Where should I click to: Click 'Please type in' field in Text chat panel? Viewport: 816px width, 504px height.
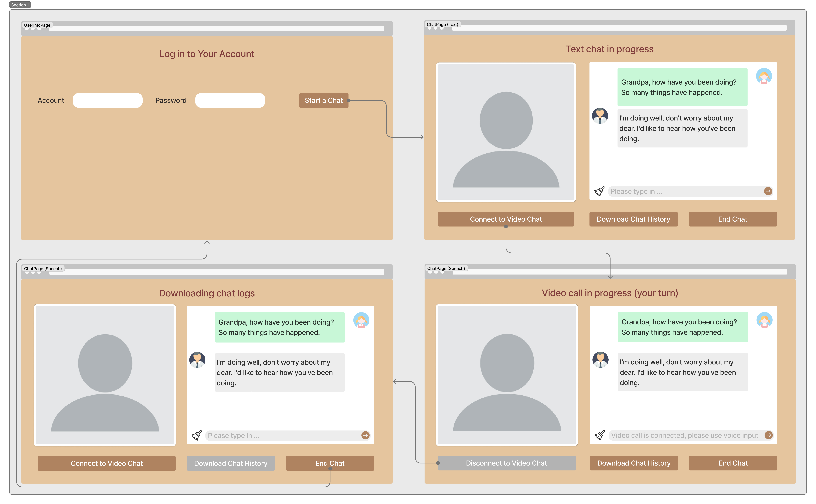click(690, 191)
